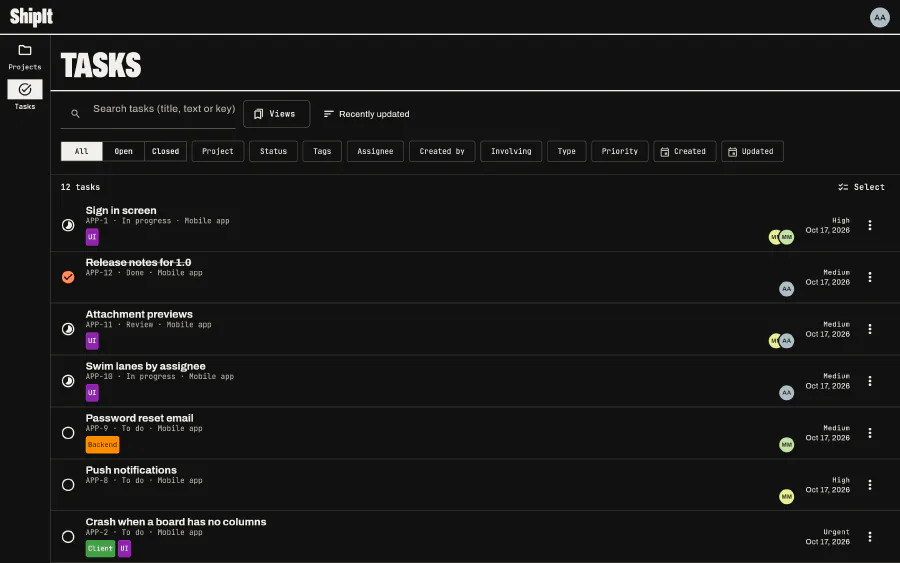Viewport: 900px width, 563px height.
Task: Open more options for Swim lanes by assignee
Action: point(870,381)
